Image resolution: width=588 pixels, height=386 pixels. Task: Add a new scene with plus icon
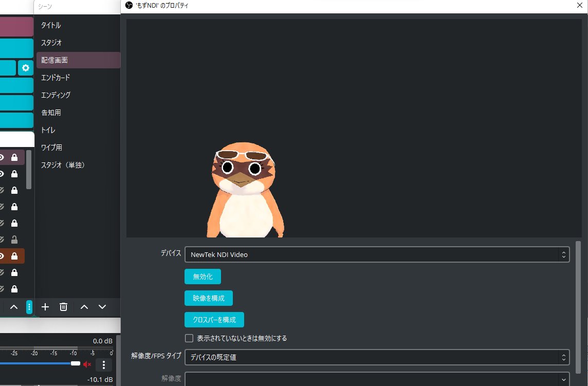click(x=45, y=307)
